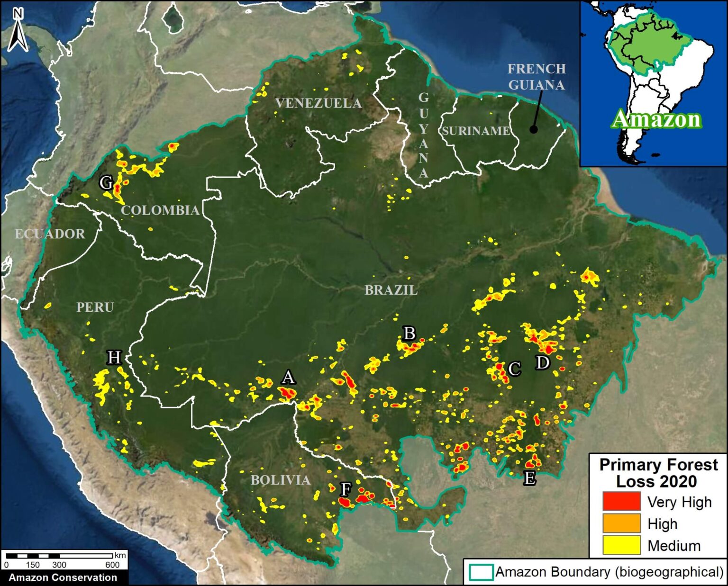The height and width of the screenshot is (586, 728).
Task: Click the Amazon Boundary legend box symbol
Action: point(481,572)
